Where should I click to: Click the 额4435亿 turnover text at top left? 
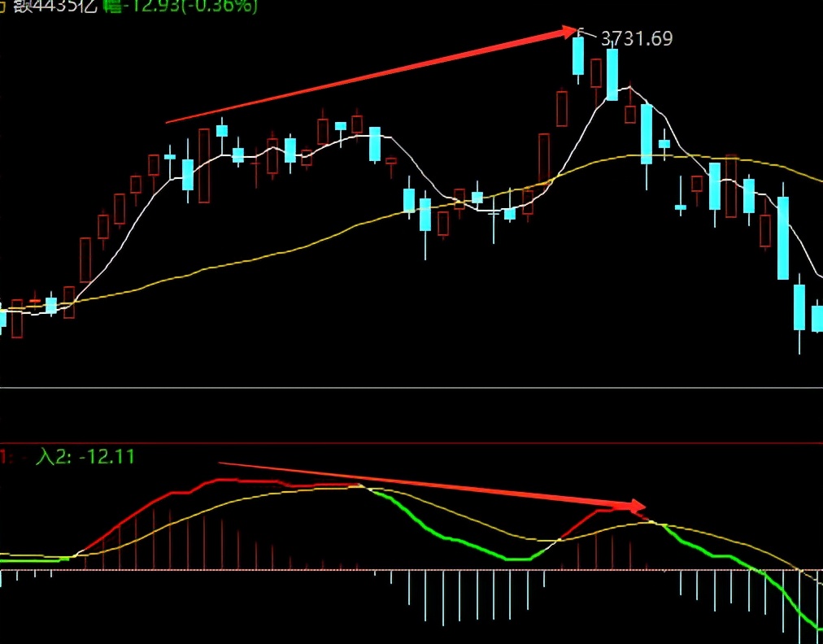coord(55,7)
